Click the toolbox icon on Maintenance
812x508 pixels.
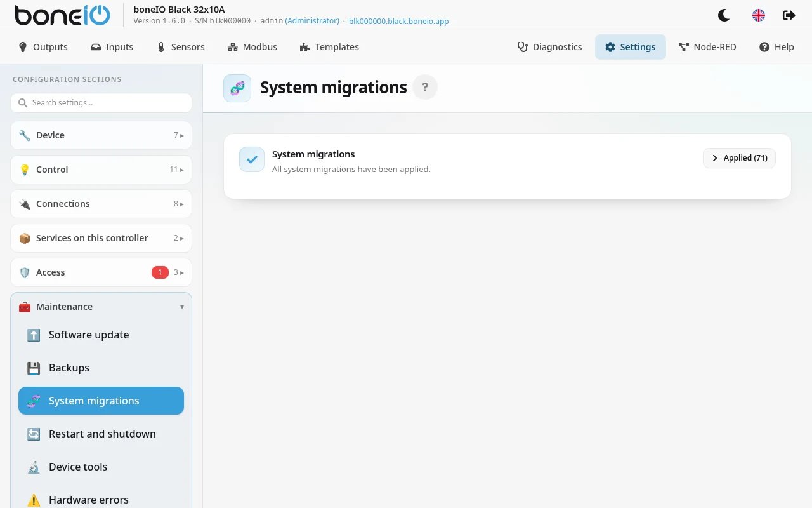(x=25, y=307)
